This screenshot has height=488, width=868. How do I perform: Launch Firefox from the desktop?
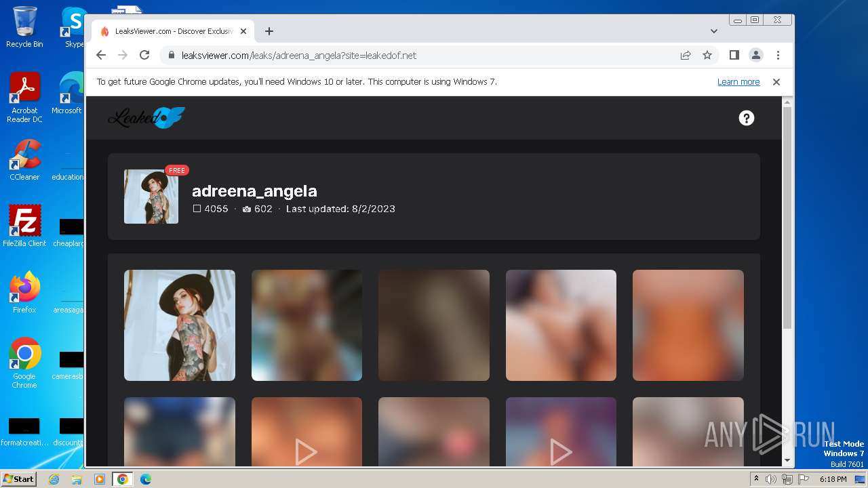[x=24, y=293]
